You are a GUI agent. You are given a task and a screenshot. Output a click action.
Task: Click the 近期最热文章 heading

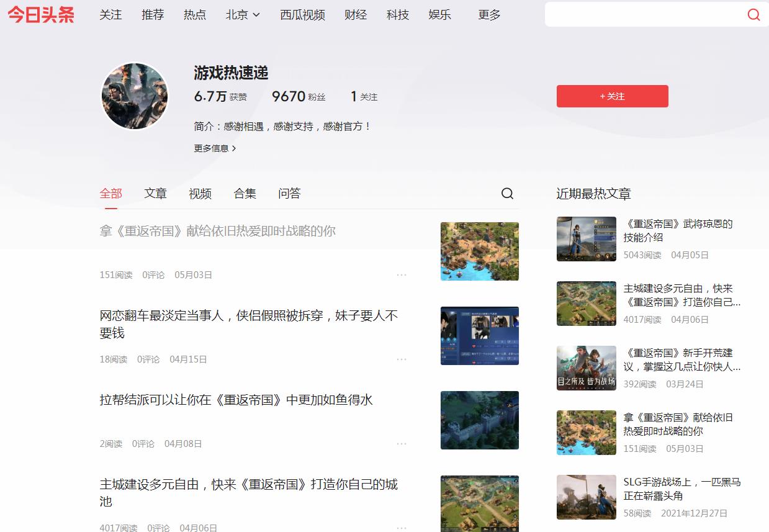click(593, 194)
